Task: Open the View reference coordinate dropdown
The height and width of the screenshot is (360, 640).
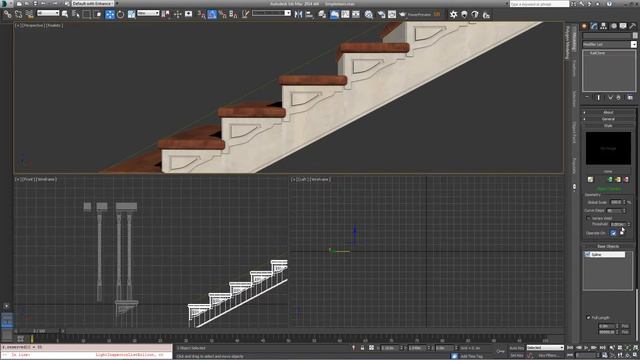Action: (148, 13)
